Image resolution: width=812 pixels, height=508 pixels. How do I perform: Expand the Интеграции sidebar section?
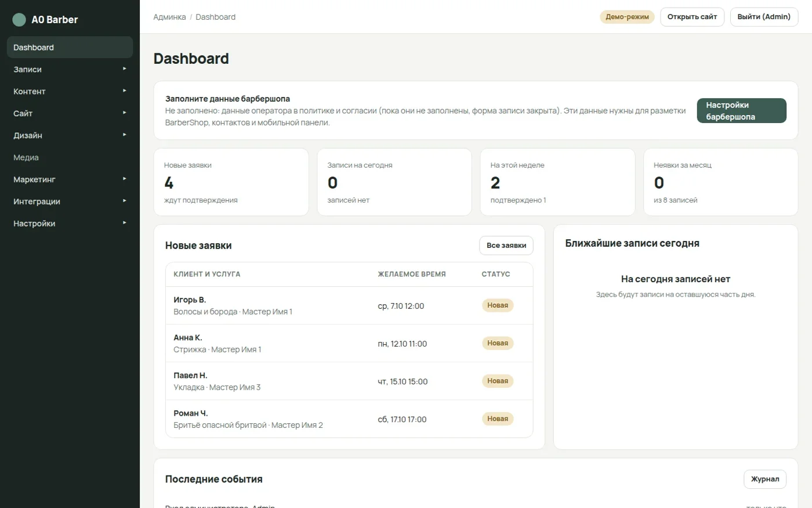point(70,202)
